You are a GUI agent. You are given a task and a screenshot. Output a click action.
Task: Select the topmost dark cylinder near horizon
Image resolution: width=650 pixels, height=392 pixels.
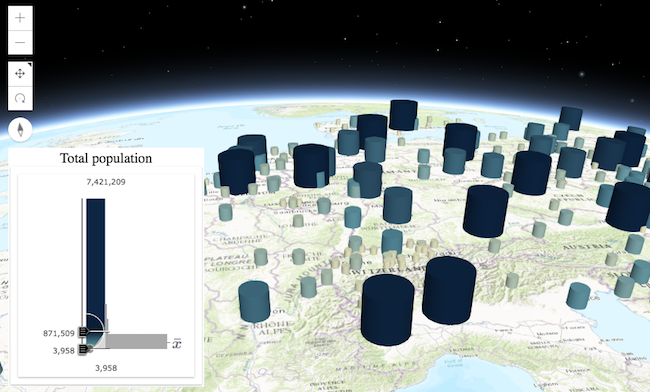click(x=403, y=115)
